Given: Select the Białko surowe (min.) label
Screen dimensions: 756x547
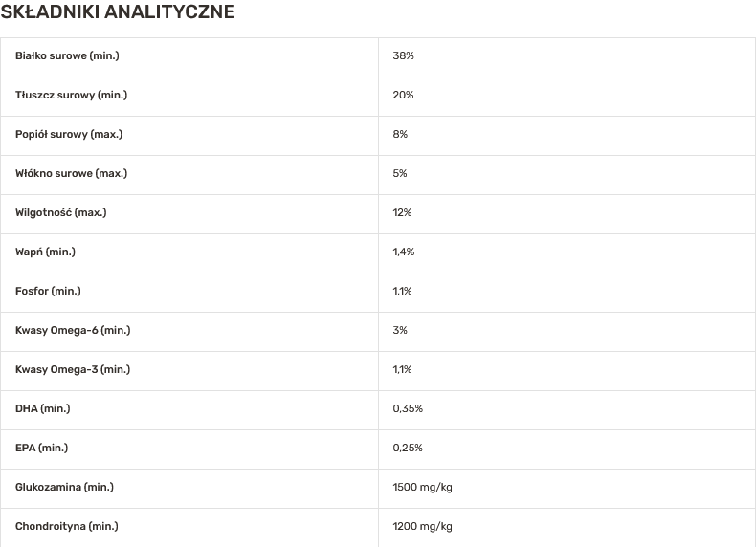Looking at the screenshot, I should 67,56.
